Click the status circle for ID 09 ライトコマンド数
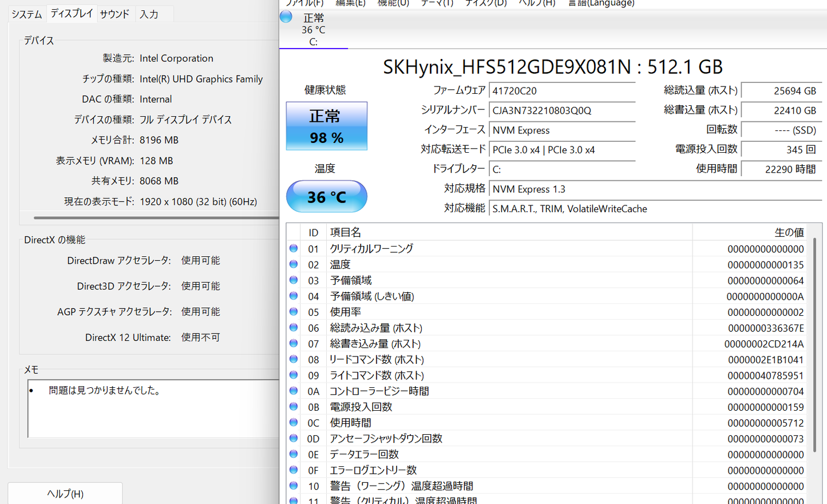 294,375
